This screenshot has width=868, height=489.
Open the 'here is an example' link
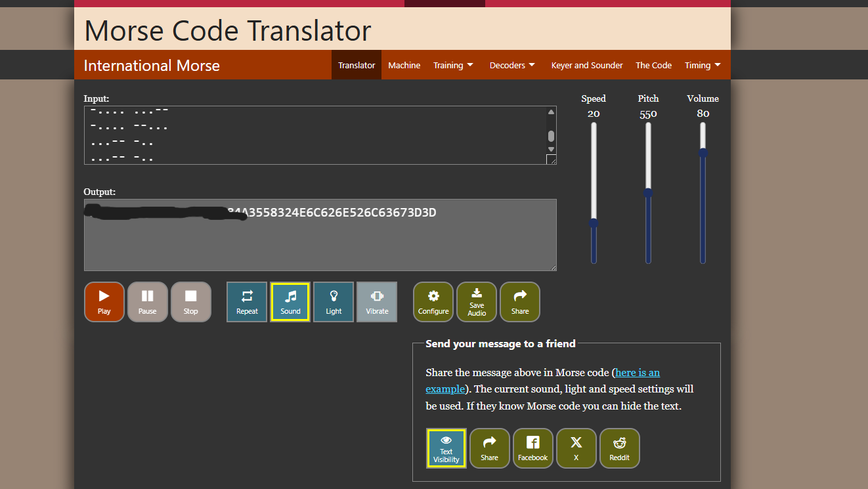coord(637,372)
